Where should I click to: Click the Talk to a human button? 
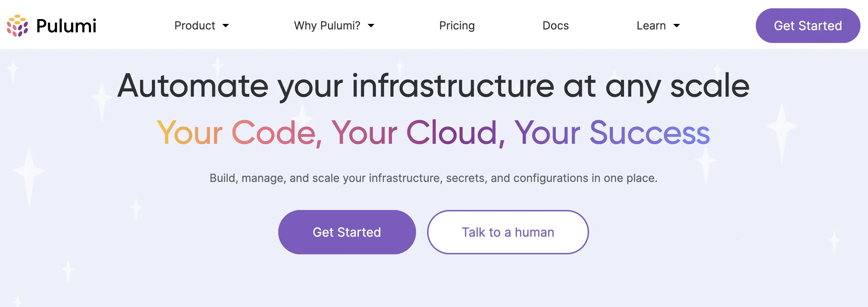pos(508,232)
